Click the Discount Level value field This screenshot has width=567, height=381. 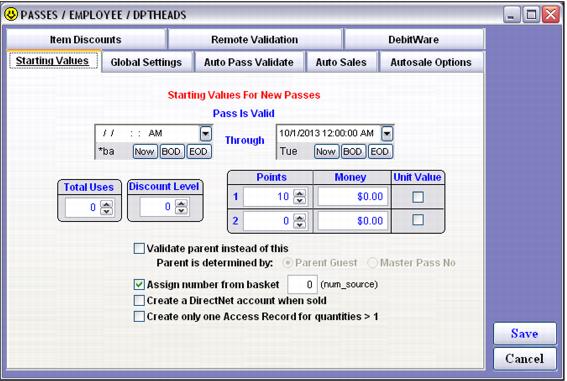click(158, 206)
